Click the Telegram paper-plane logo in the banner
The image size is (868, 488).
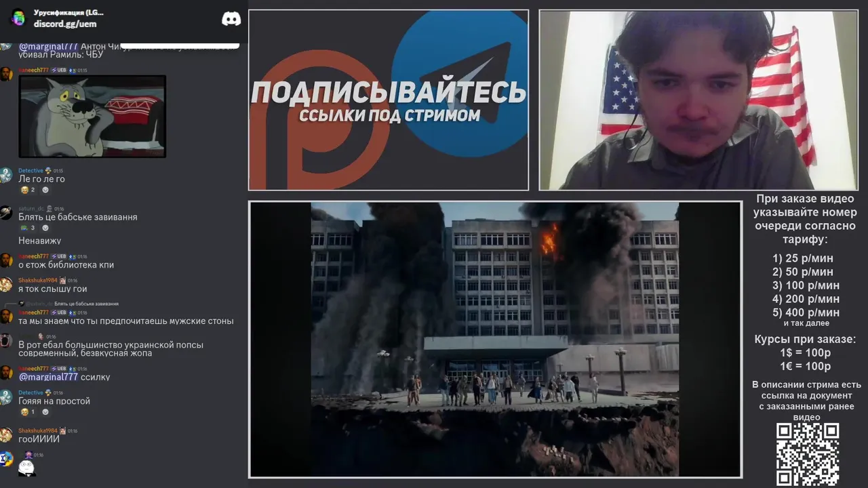coord(461,83)
